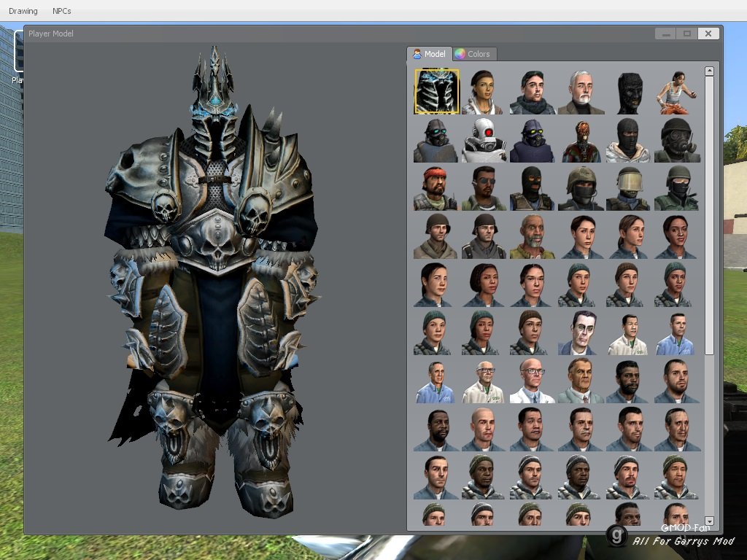
Task: Select the Chell orange jumpsuit model
Action: [x=676, y=91]
